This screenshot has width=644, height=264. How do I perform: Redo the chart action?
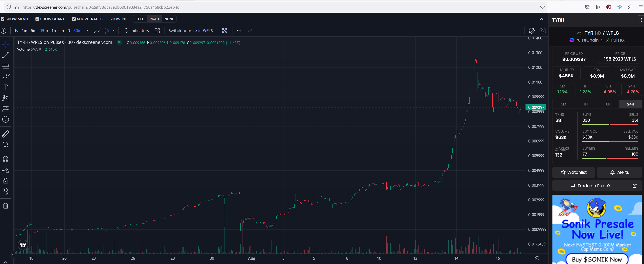pos(250,31)
